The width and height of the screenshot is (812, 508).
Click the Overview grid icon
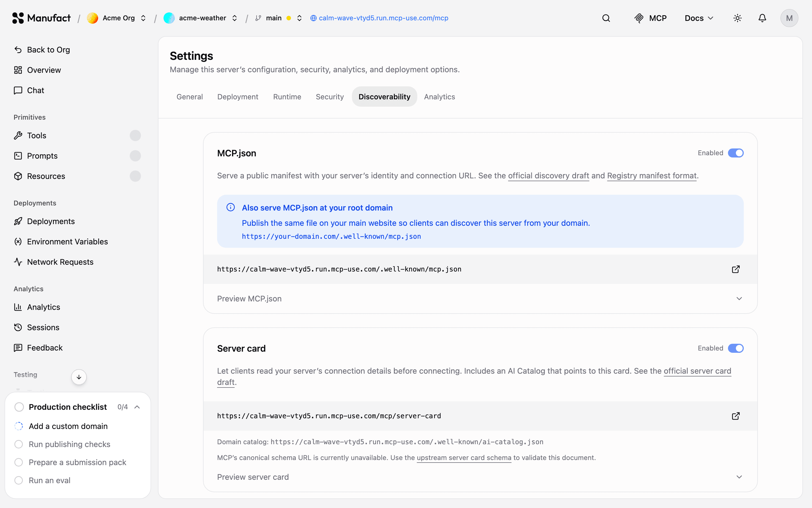click(x=18, y=70)
